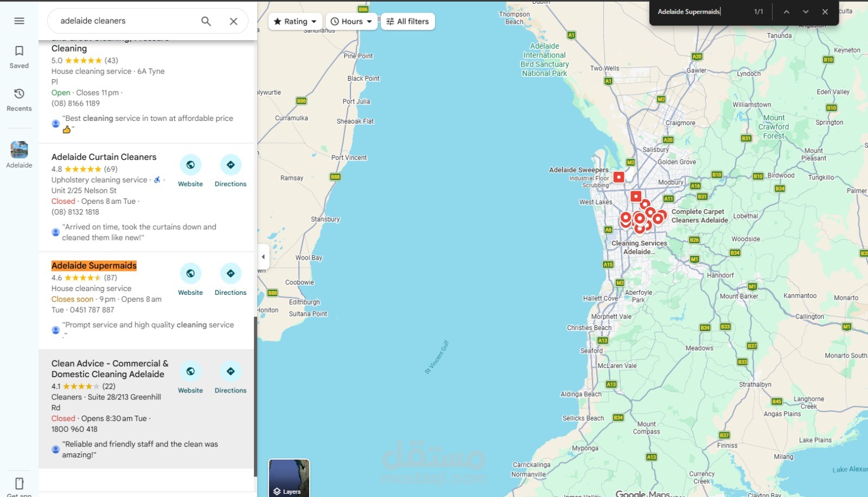868x497 pixels.
Task: Open the Hours filter dropdown
Action: coord(352,22)
